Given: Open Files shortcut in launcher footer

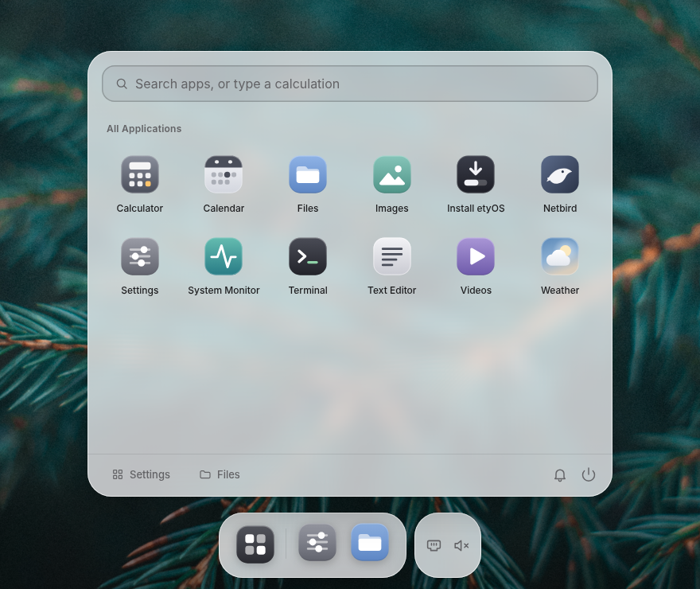Looking at the screenshot, I should tap(220, 474).
